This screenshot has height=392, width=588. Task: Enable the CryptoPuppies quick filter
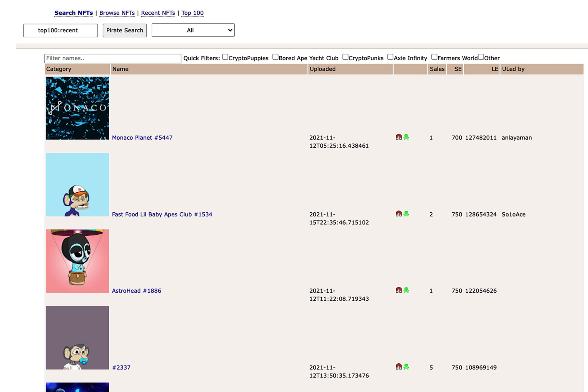225,57
